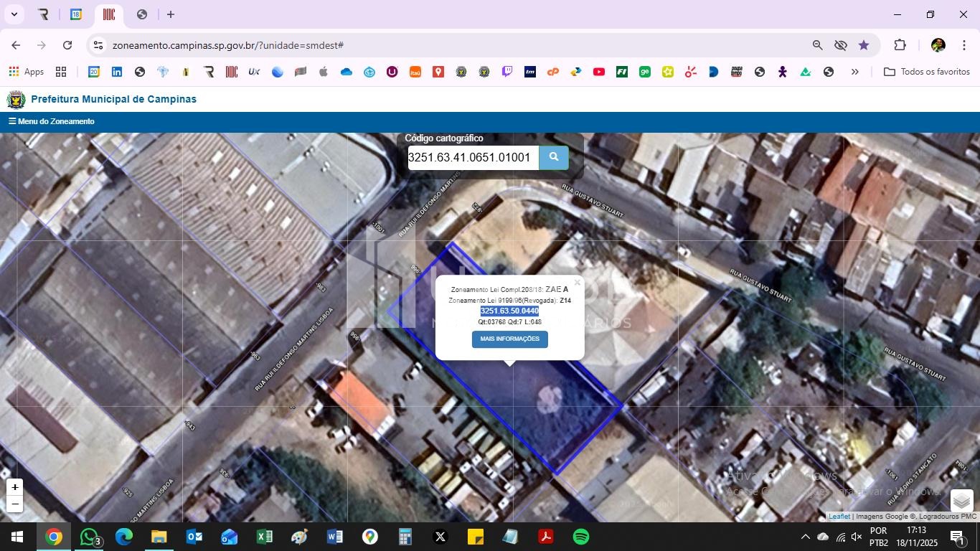The width and height of the screenshot is (980, 551).
Task: Open Todos os favoritos folder
Action: coord(926,72)
